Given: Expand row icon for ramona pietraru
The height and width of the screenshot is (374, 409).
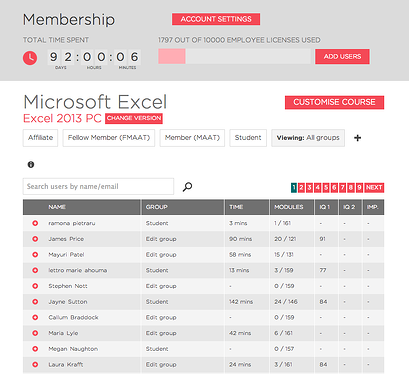Looking at the screenshot, I should [x=35, y=223].
